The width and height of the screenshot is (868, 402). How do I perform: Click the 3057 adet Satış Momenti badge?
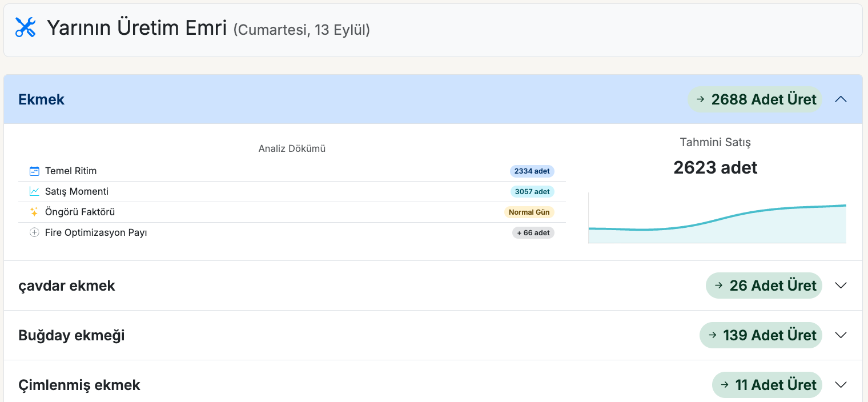[532, 191]
